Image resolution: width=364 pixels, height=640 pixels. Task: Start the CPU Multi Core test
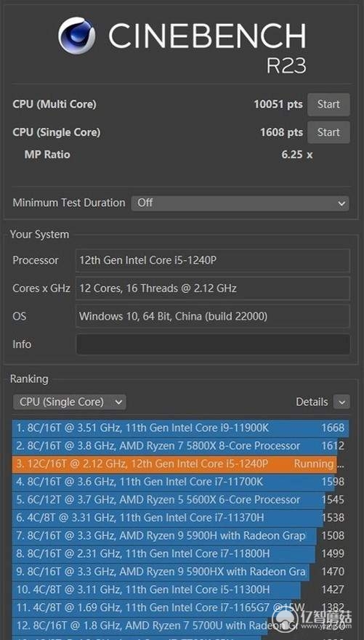328,105
